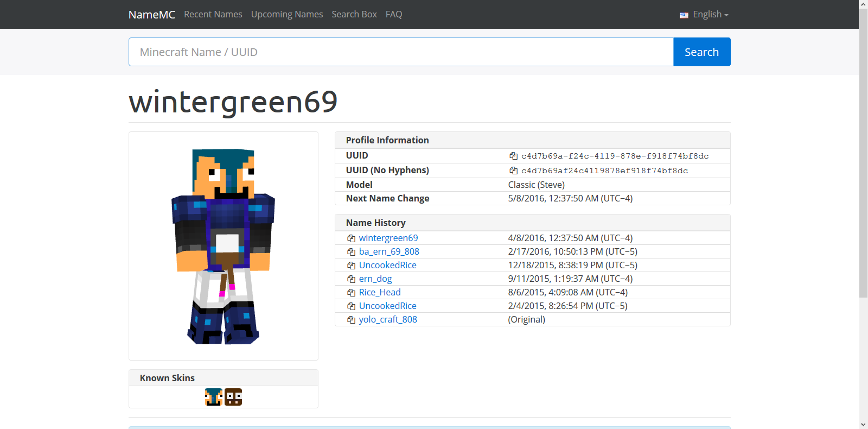Open the yolo_craft_808 name link
868x429 pixels.
pyautogui.click(x=388, y=319)
